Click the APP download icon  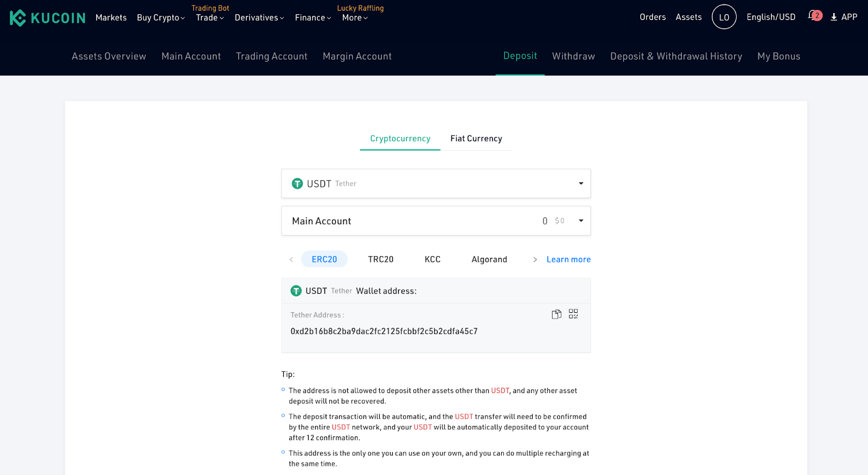(x=834, y=17)
